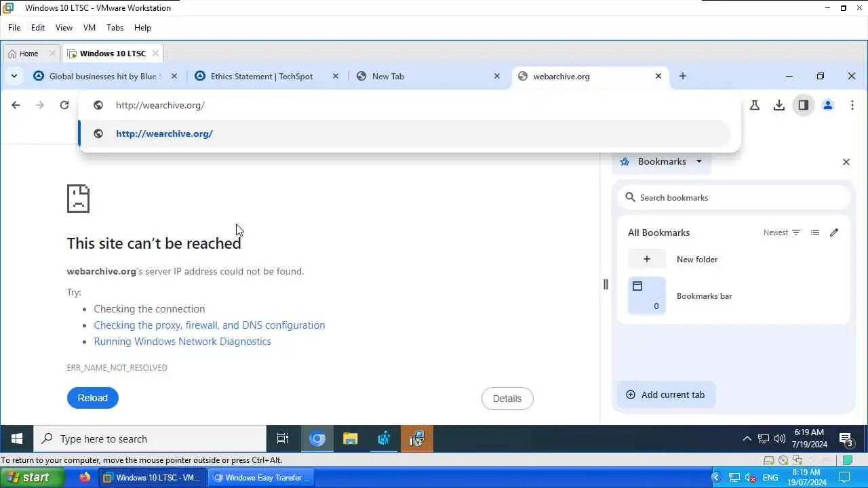
Task: Open VMware Help menu
Action: click(142, 28)
